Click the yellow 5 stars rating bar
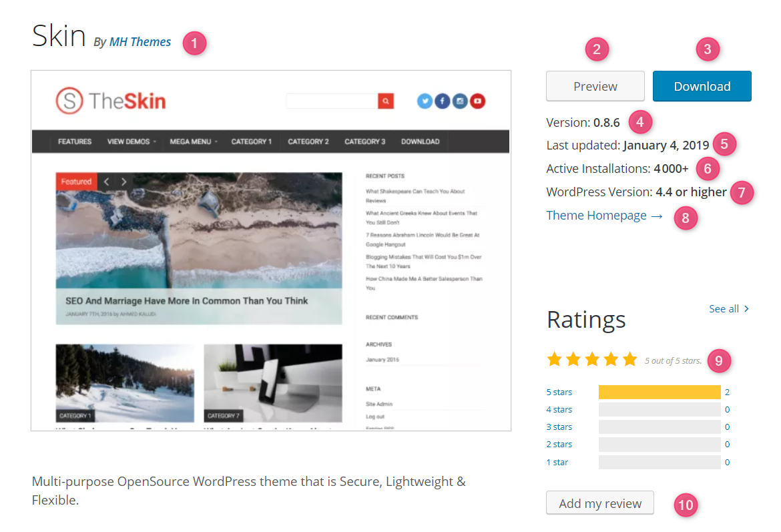 (660, 392)
